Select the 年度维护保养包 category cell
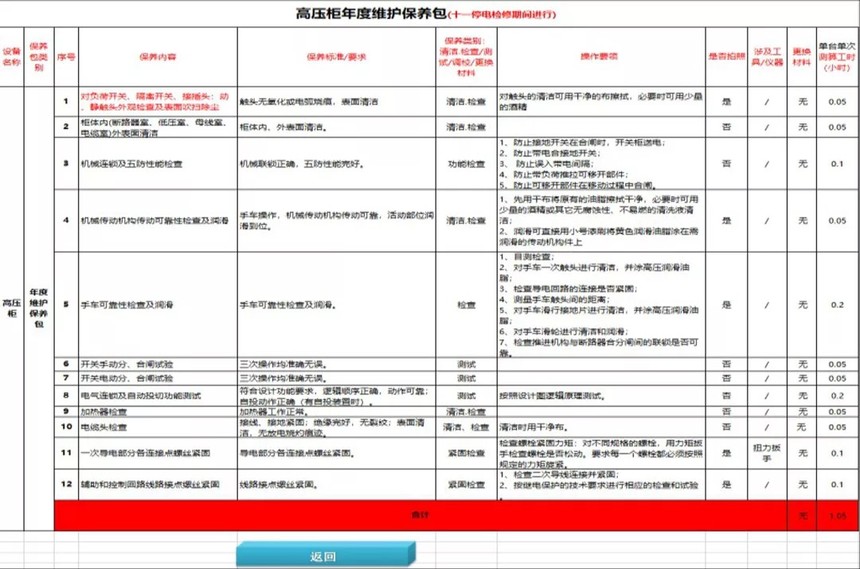This screenshot has height=569, width=860. click(x=39, y=308)
